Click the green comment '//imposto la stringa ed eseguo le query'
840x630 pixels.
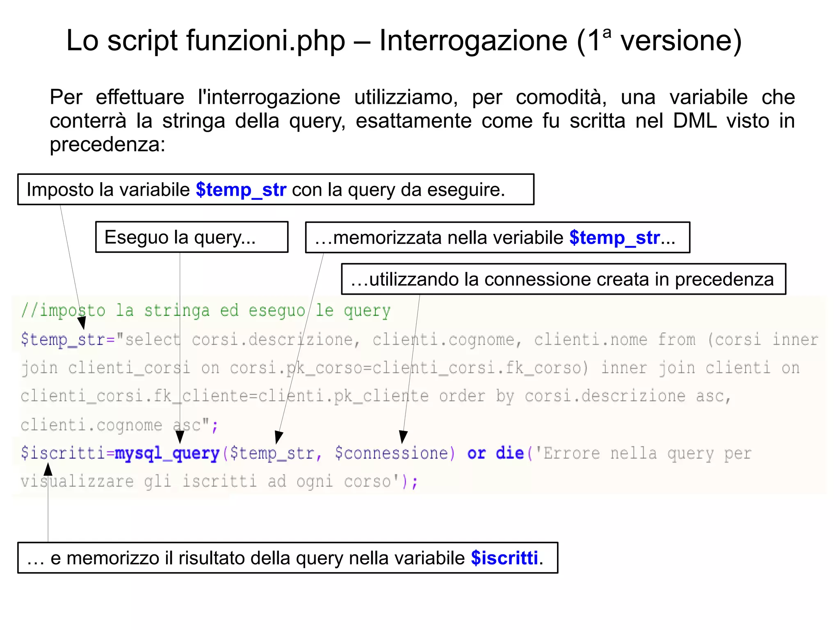click(205, 311)
